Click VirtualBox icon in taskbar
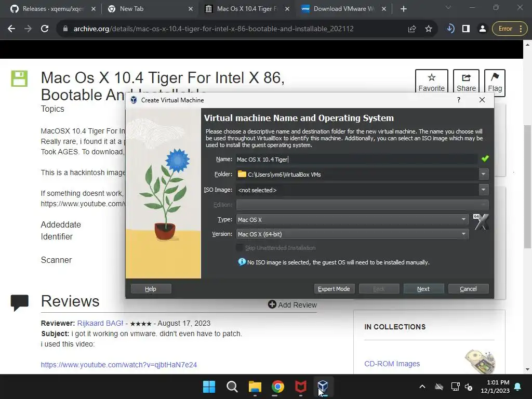The image size is (532, 399). pos(323,387)
